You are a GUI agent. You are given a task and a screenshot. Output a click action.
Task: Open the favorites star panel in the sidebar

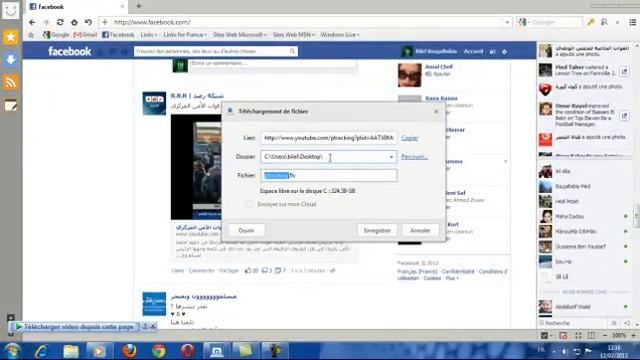tap(11, 37)
